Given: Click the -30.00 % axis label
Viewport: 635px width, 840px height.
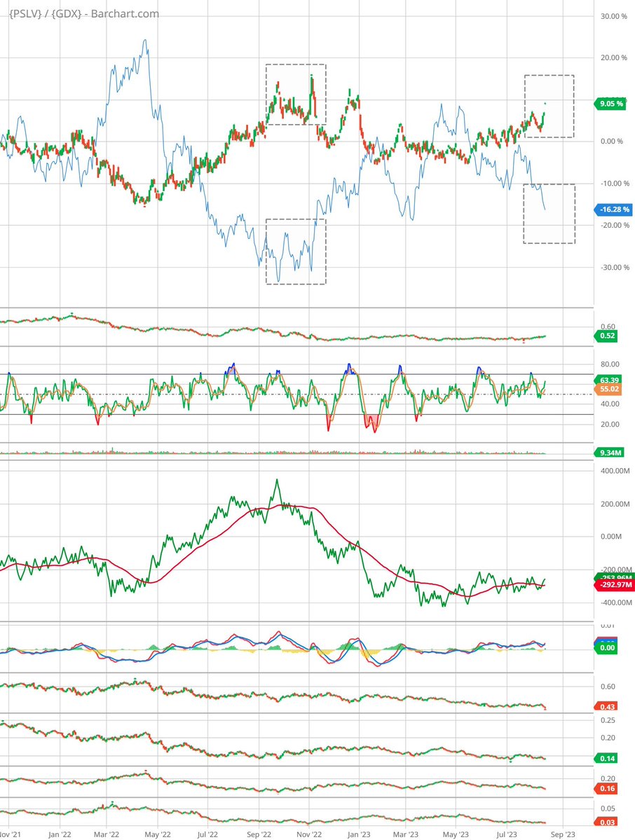Looking at the screenshot, I should tap(614, 268).
